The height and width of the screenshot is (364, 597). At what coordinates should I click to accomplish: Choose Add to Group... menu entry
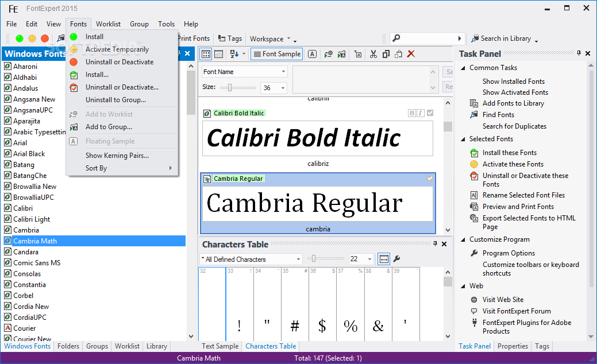122,127
